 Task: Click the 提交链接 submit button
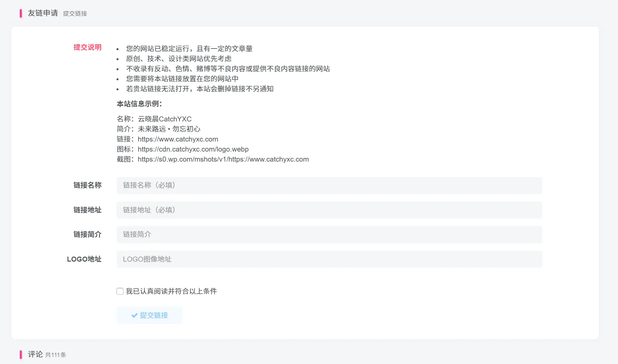point(149,315)
